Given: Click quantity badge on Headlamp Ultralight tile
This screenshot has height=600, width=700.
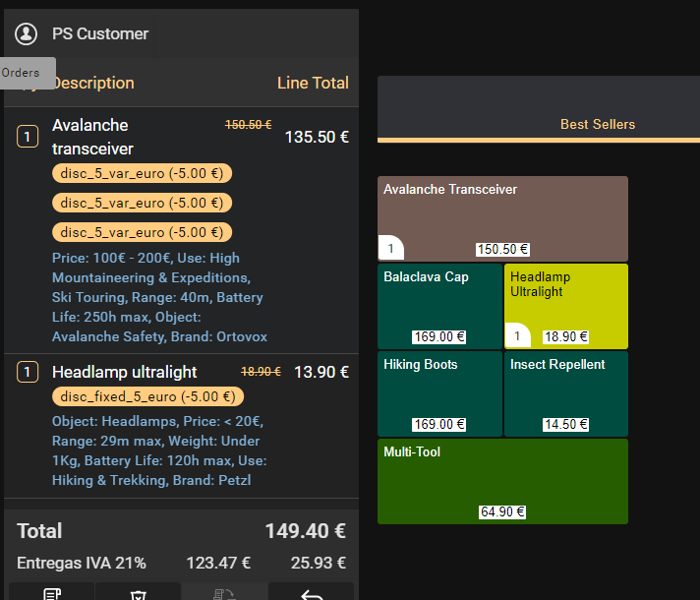Looking at the screenshot, I should click(x=517, y=336).
